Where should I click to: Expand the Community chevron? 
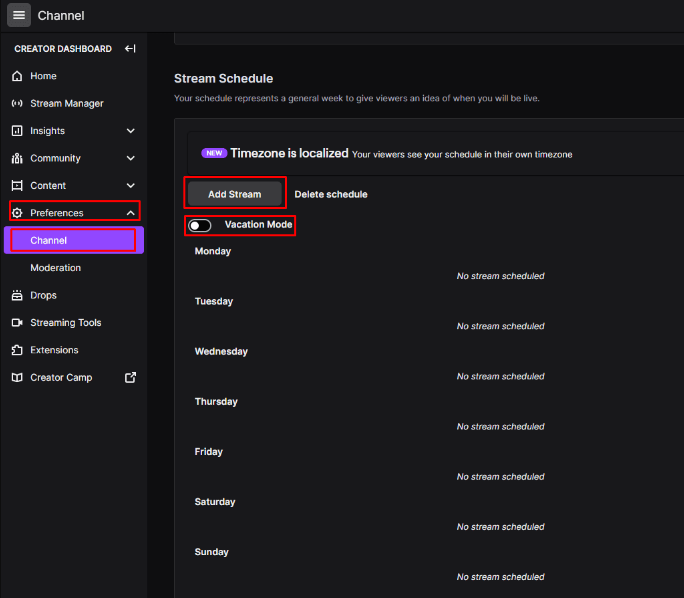point(130,158)
